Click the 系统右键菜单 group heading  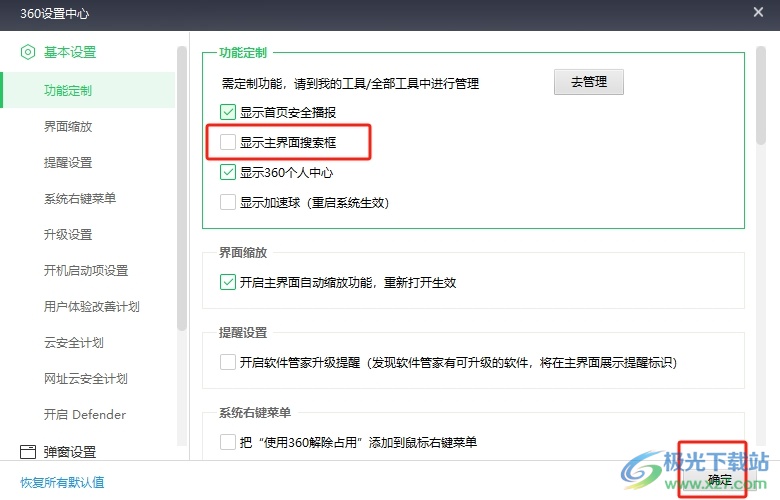(x=255, y=412)
